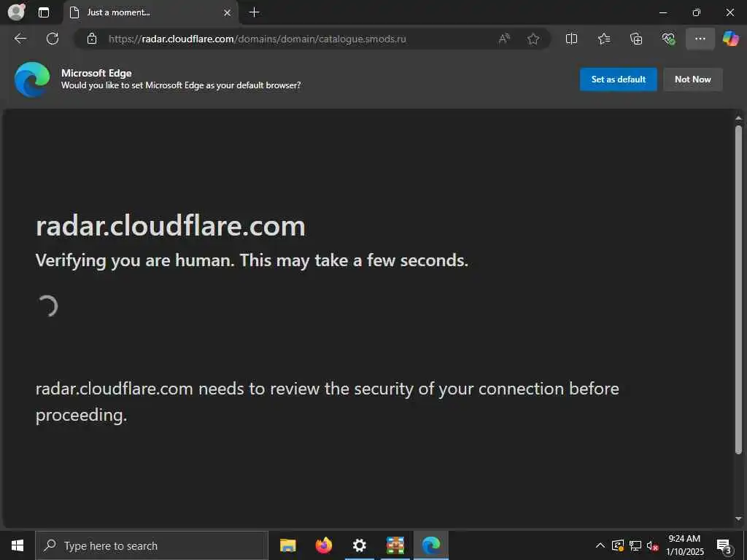747x560 pixels.
Task: Click the taskbar search box
Action: click(x=152, y=545)
